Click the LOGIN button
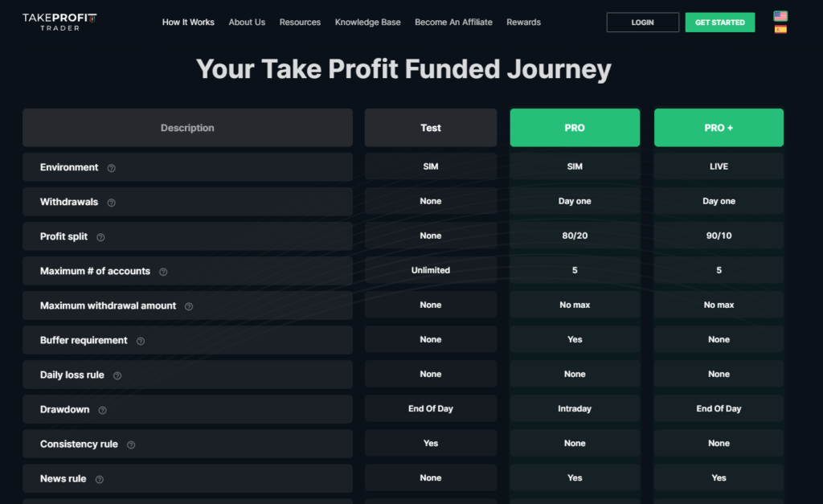 pos(642,22)
